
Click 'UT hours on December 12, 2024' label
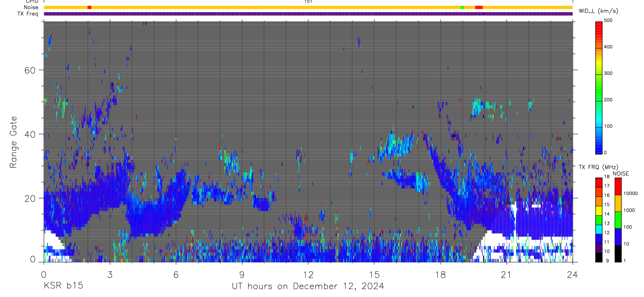pos(308,286)
